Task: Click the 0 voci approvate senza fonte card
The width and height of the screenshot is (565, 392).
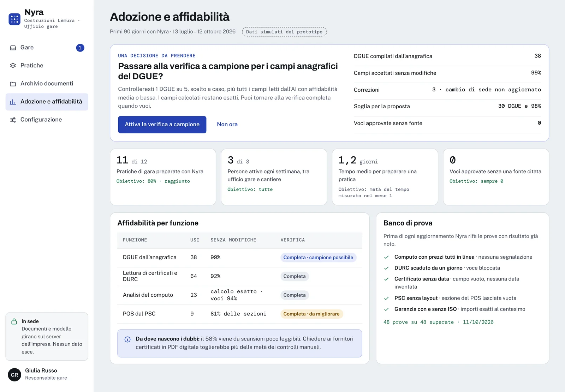Action: [x=496, y=177]
